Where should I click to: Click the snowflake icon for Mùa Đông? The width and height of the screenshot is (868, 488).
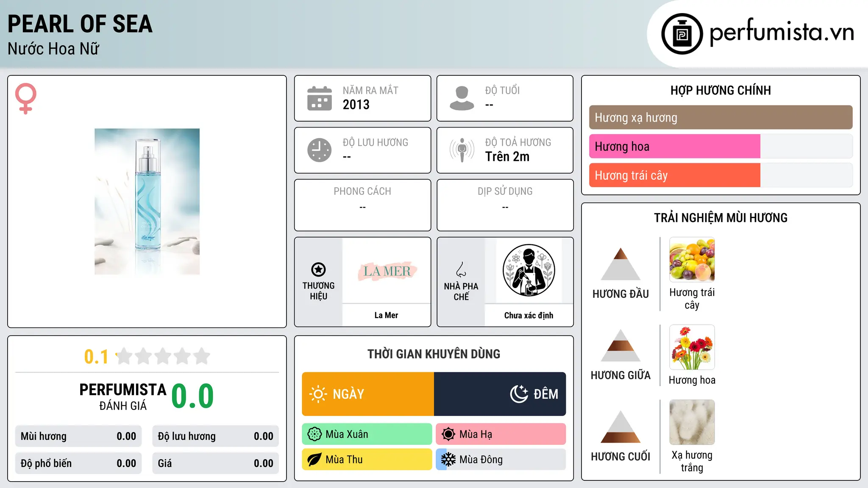[x=448, y=460]
